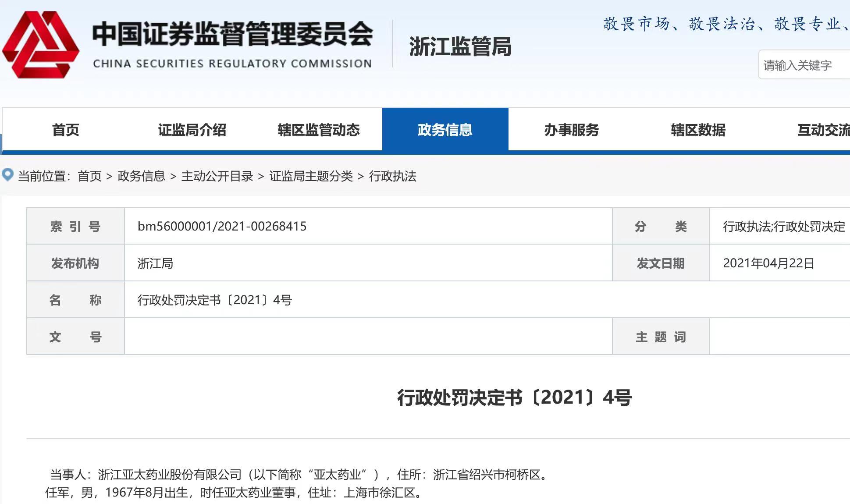Open the 办事服务 navigation tab
Image resolution: width=850 pixels, height=504 pixels.
571,130
